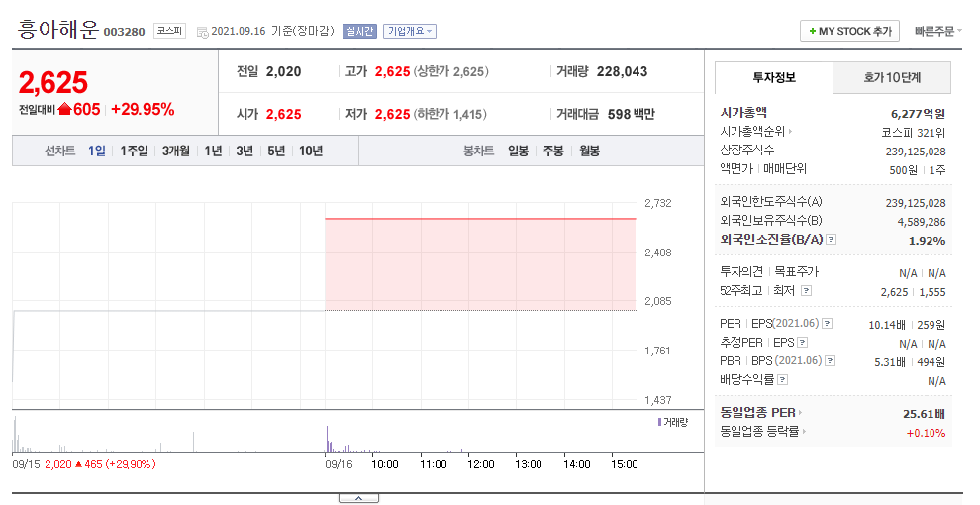Screen dimensions: 980x505
Task: Click the 목표주가 label
Action: (x=796, y=272)
